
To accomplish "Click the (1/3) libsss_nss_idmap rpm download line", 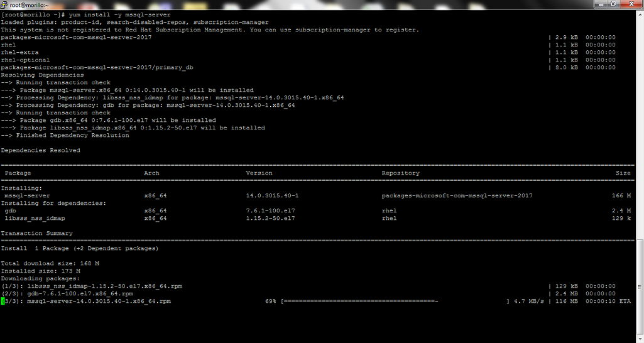I will coord(92,286).
